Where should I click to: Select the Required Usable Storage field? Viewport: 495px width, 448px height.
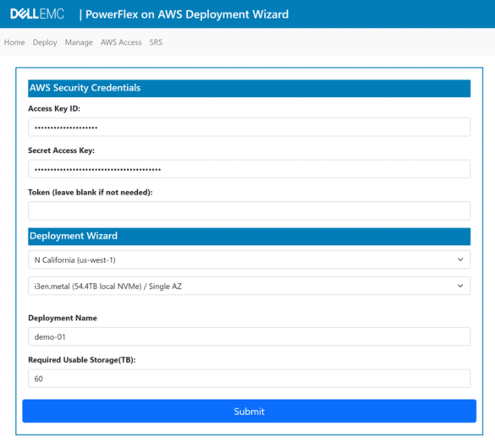249,379
